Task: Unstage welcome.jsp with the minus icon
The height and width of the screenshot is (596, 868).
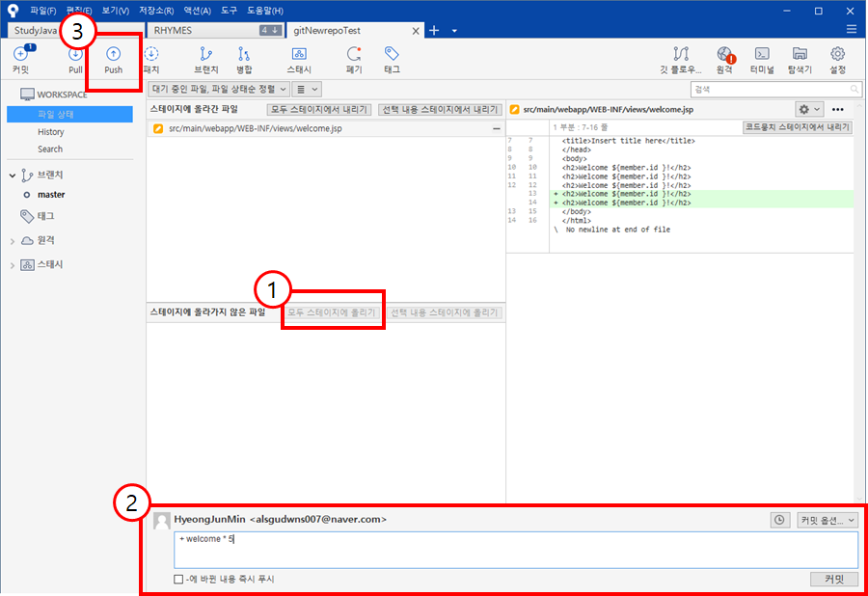Action: pyautogui.click(x=497, y=128)
